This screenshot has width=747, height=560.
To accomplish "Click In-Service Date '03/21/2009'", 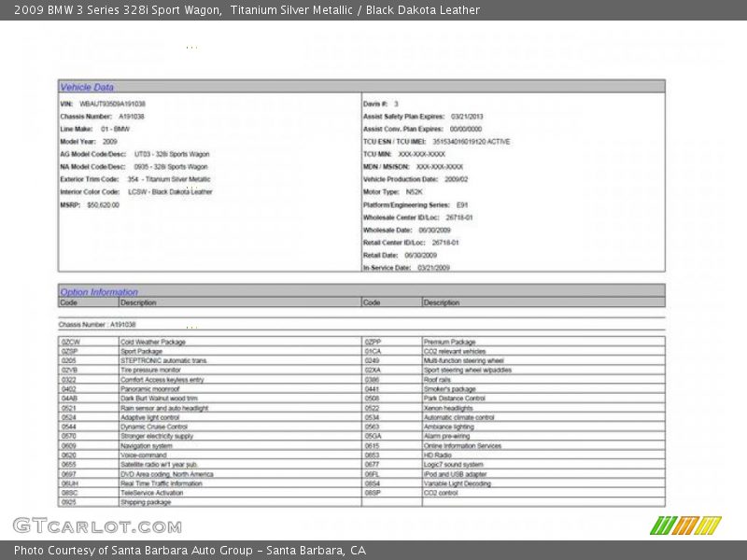I will coord(433,268).
